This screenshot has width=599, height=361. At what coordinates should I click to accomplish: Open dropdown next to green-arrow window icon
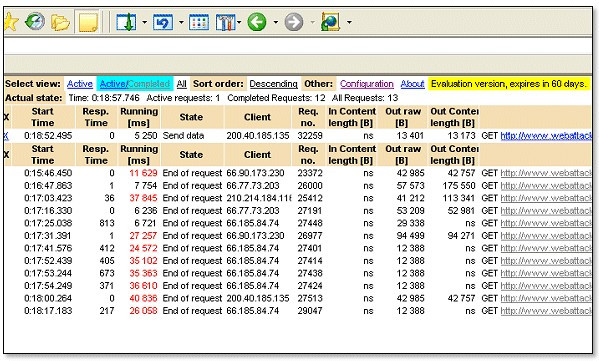[144, 22]
